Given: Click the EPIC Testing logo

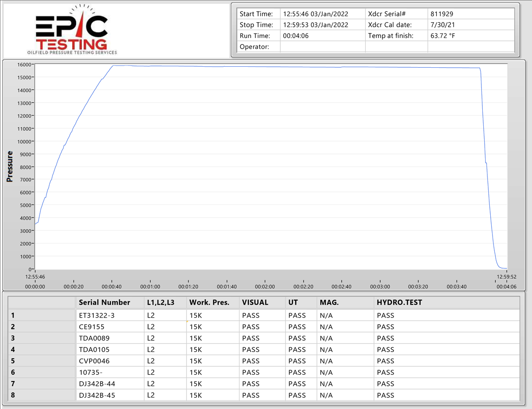Looking at the screenshot, I should pyautogui.click(x=72, y=30).
